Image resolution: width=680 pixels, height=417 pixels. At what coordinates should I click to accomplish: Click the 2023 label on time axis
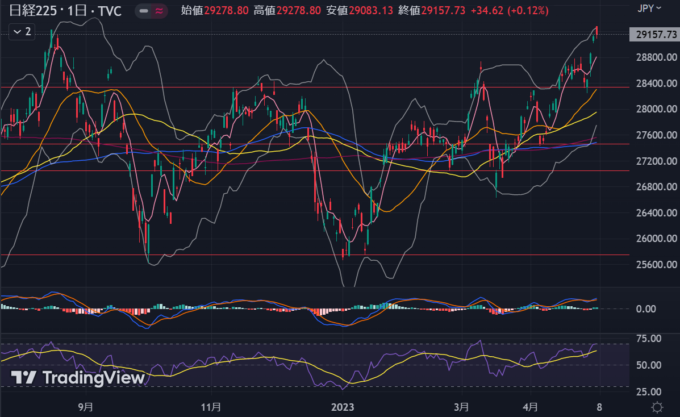343,407
